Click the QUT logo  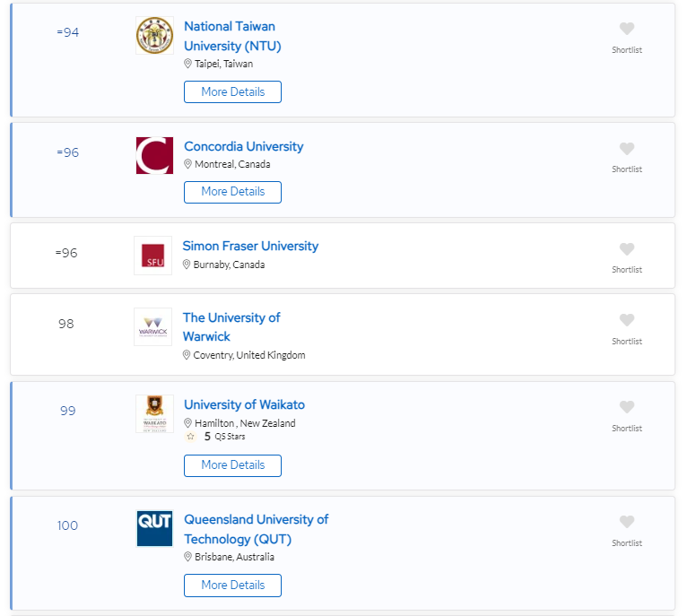pyautogui.click(x=154, y=528)
